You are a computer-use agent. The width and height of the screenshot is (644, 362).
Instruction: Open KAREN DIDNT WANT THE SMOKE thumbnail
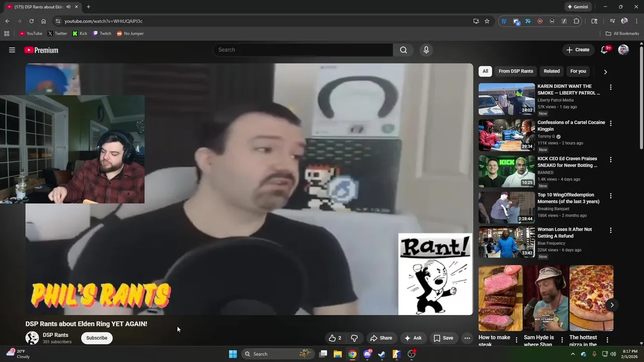click(507, 99)
